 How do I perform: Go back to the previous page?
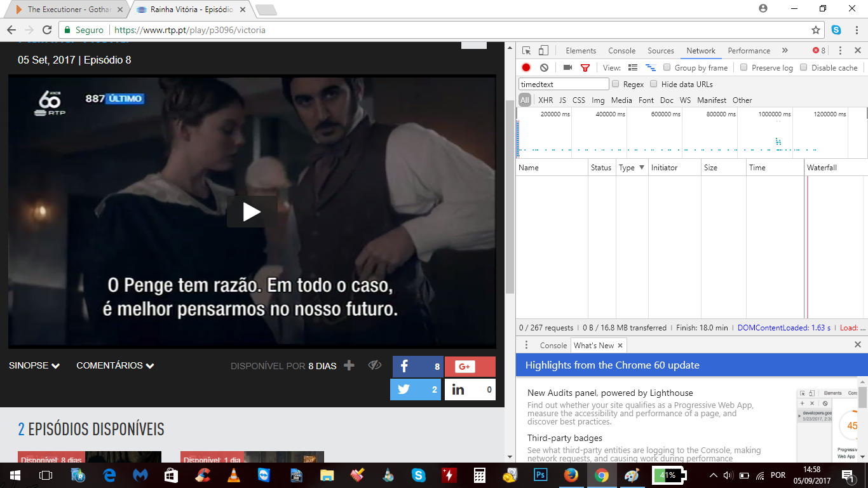coord(11,30)
